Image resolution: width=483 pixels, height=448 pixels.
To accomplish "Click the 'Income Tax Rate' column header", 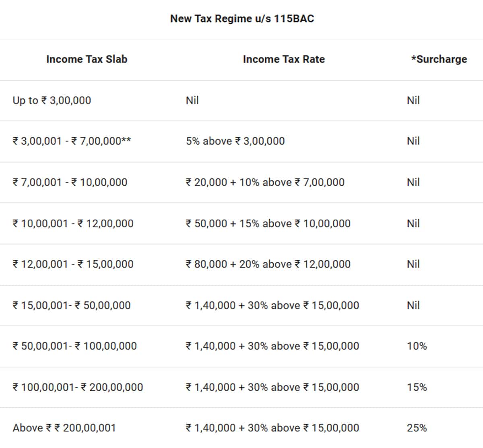I will (x=284, y=59).
